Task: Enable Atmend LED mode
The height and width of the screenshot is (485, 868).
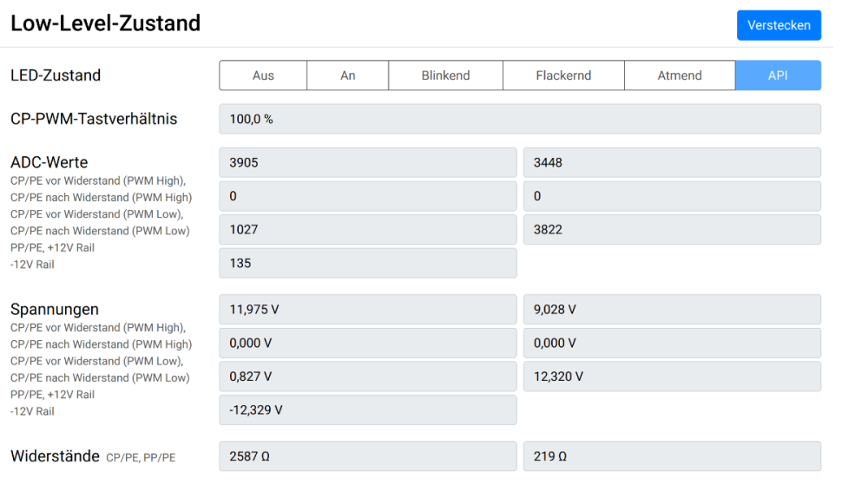Action: pos(680,75)
